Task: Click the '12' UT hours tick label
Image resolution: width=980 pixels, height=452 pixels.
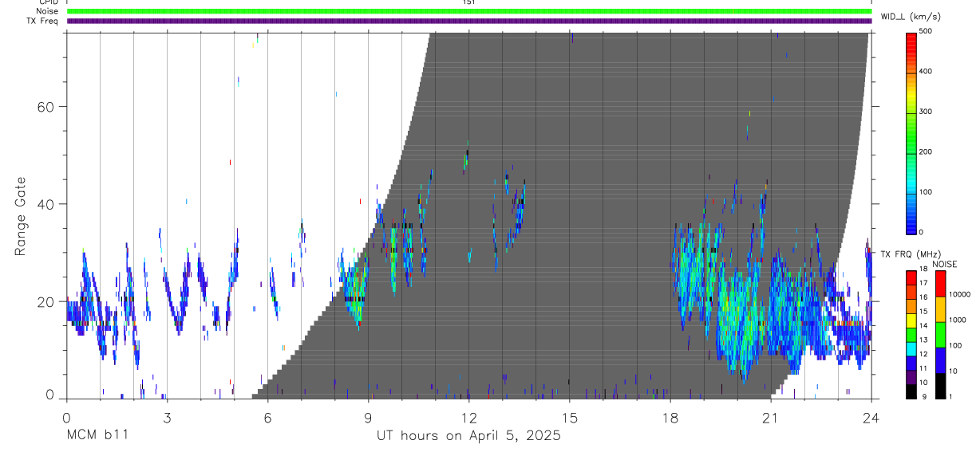Action: 469,415
